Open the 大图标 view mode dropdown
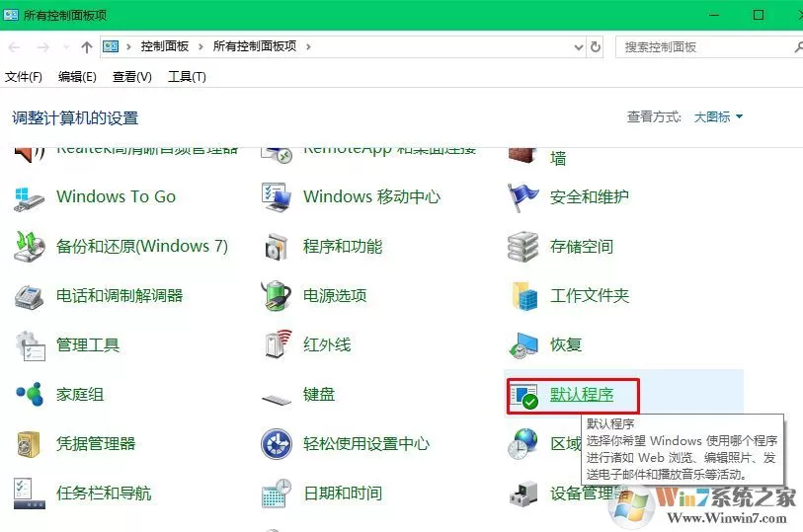Image resolution: width=803 pixels, height=532 pixels. click(718, 117)
